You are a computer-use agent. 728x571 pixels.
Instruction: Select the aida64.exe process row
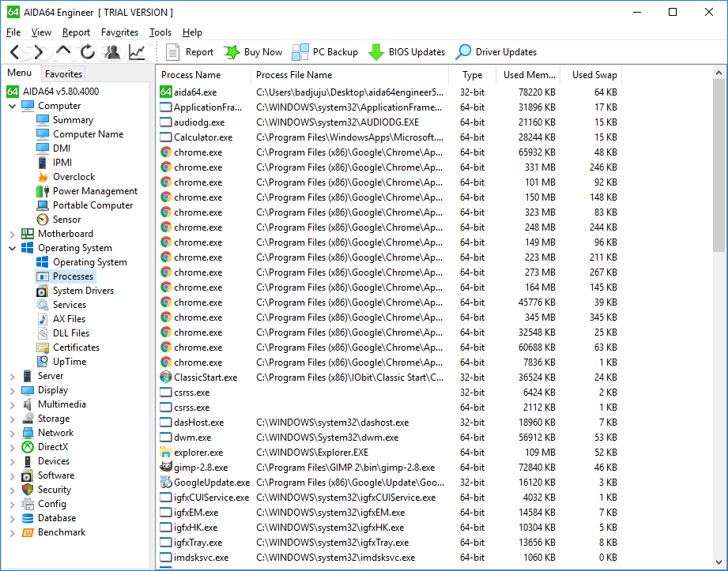(x=389, y=92)
